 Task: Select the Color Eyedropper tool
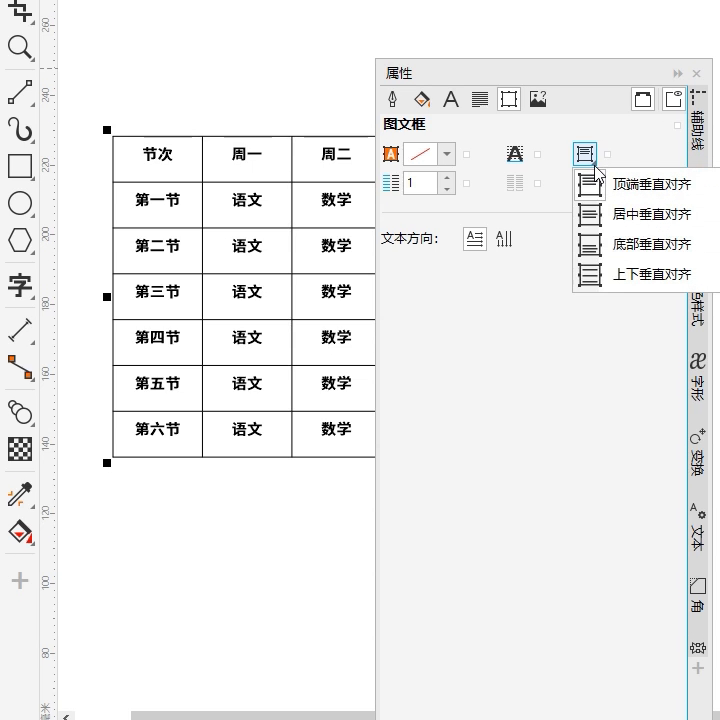click(20, 495)
